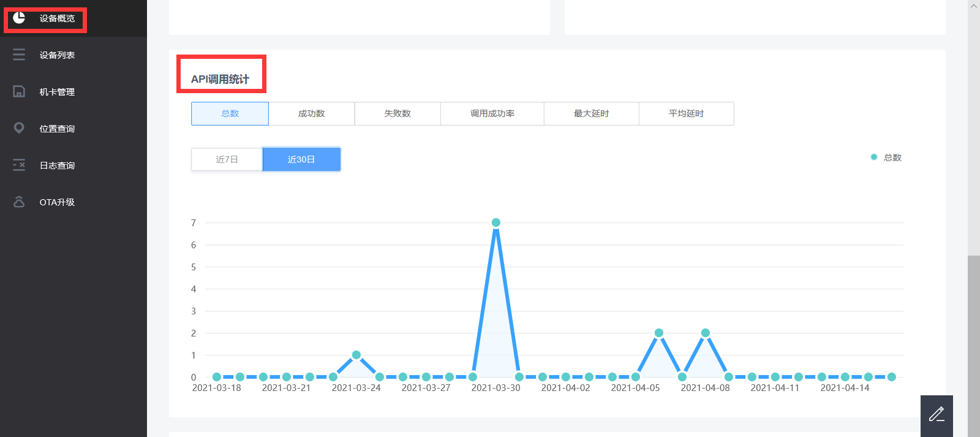Image resolution: width=980 pixels, height=437 pixels.
Task: Click the 2021-04-11 axis label
Action: 775,388
